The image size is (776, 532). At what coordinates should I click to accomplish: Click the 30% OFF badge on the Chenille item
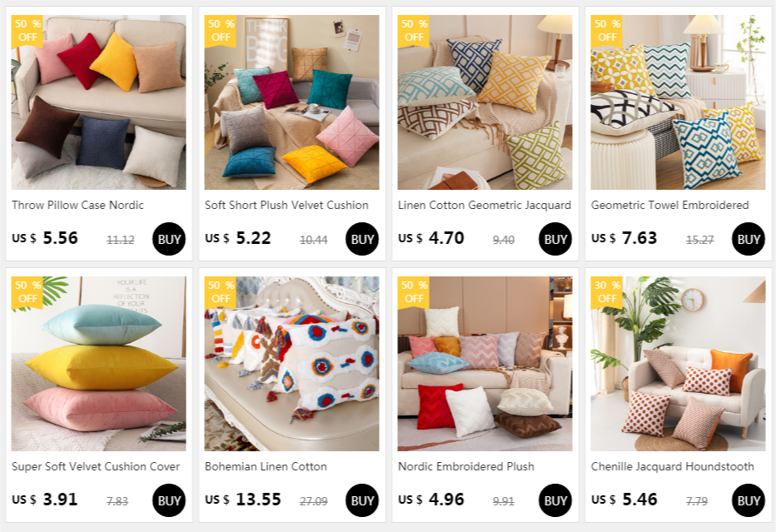click(606, 292)
